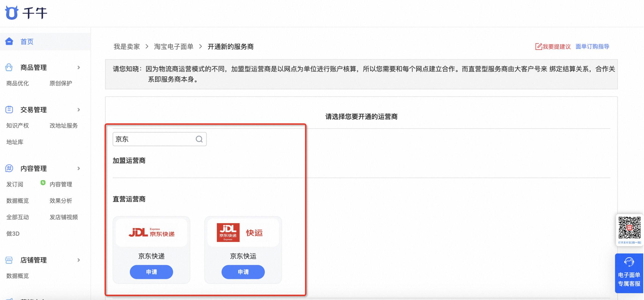
Task: Click 我要提建议 link
Action: click(557, 47)
